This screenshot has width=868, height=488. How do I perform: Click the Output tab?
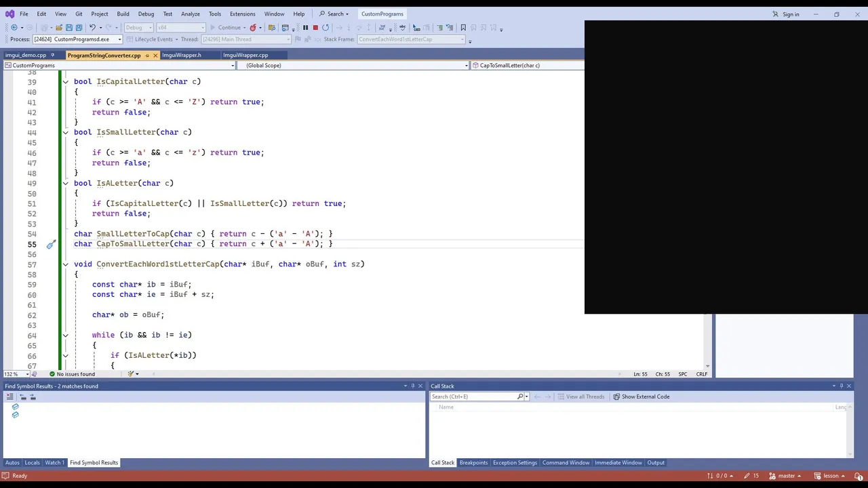tap(656, 463)
